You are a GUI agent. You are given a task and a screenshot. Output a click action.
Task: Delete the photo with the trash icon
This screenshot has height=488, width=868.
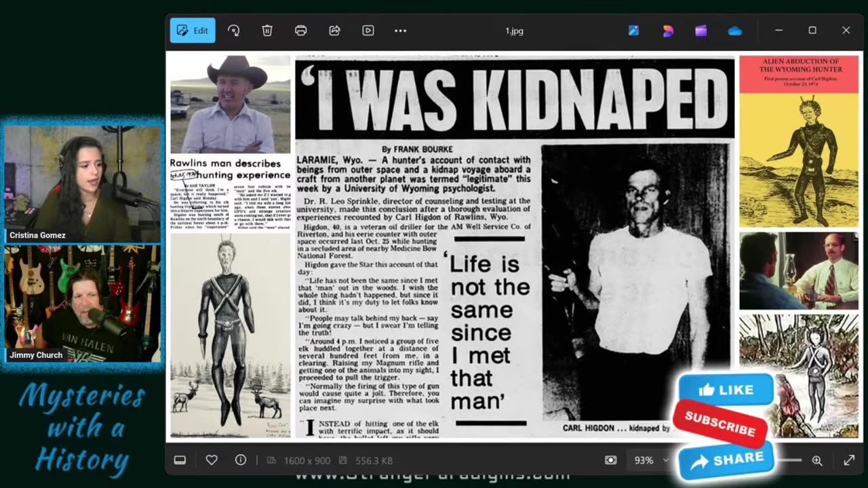click(x=267, y=30)
